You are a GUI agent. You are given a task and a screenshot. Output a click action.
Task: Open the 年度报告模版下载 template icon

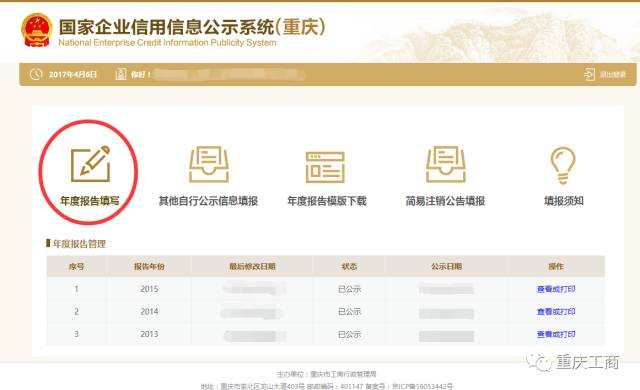(x=325, y=167)
